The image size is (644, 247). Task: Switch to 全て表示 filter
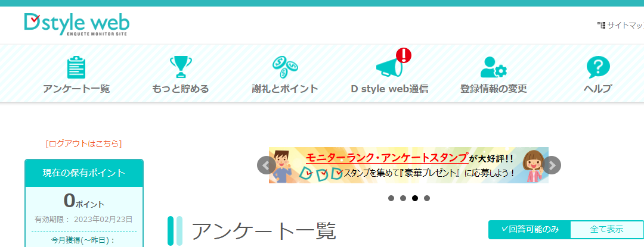pyautogui.click(x=606, y=229)
